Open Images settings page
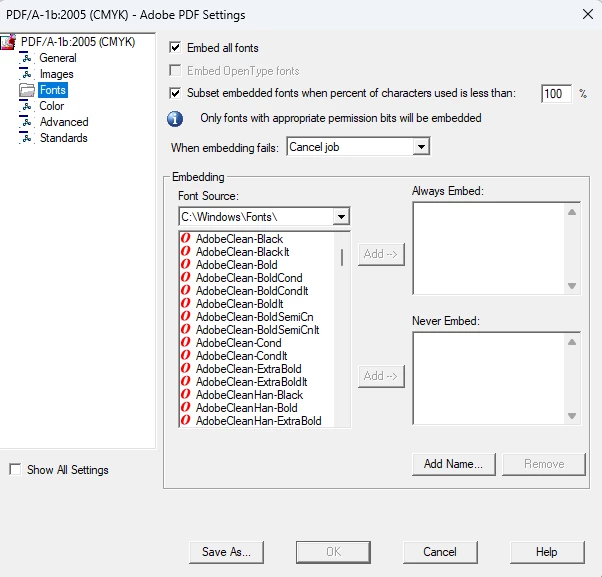 [56, 74]
